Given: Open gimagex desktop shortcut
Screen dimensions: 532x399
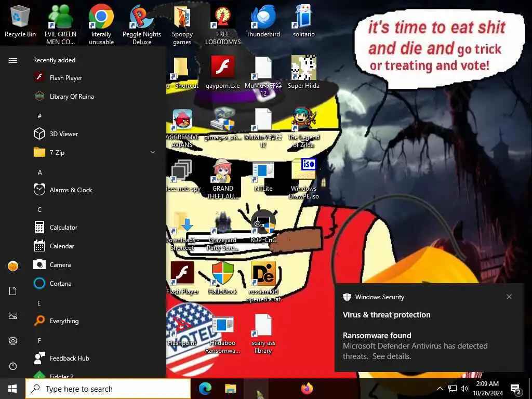Looking at the screenshot, I should coord(222,124).
